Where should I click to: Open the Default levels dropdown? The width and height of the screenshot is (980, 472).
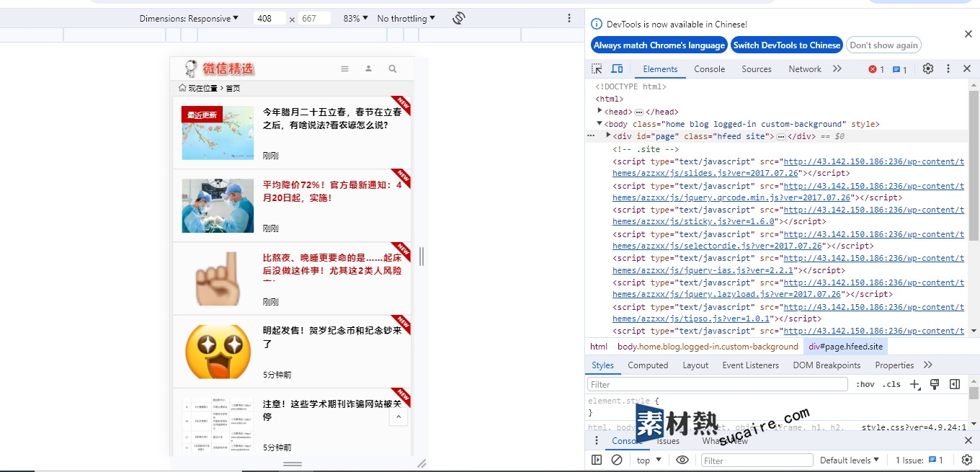point(850,460)
